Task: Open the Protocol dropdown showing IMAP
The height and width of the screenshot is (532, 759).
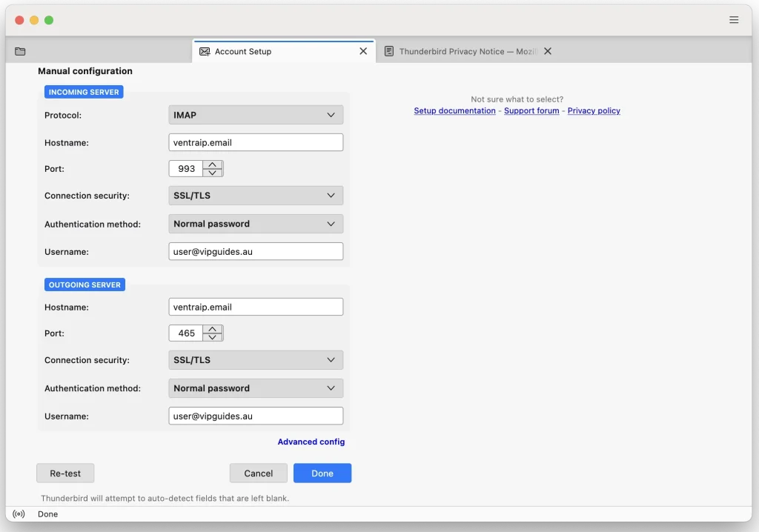Action: [x=255, y=115]
